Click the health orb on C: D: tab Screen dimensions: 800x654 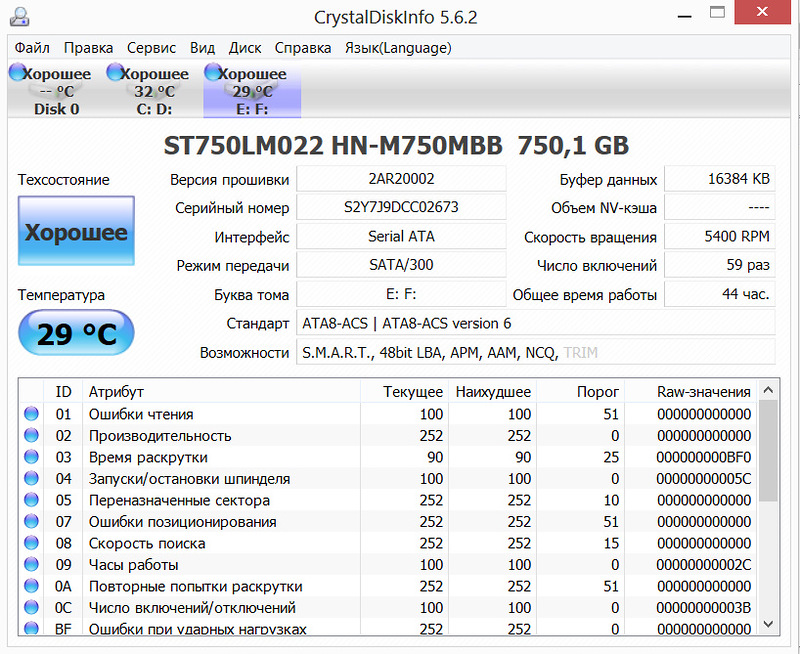[115, 72]
